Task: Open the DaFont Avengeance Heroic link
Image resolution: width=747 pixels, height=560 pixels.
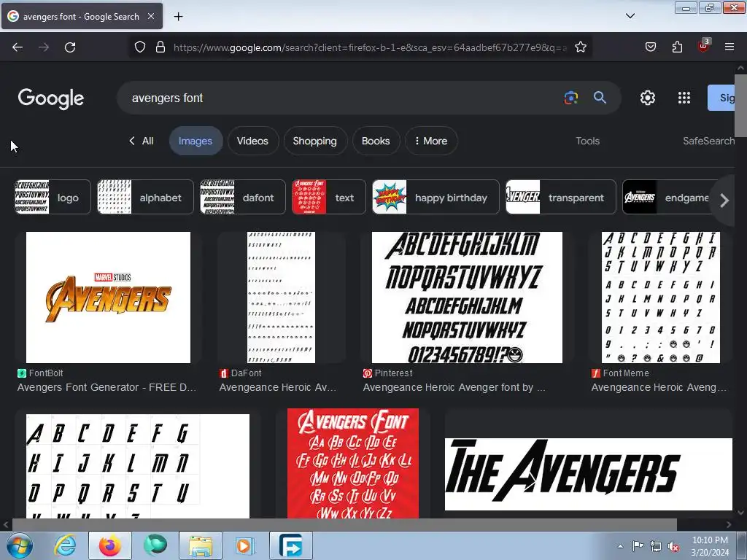Action: (278, 388)
